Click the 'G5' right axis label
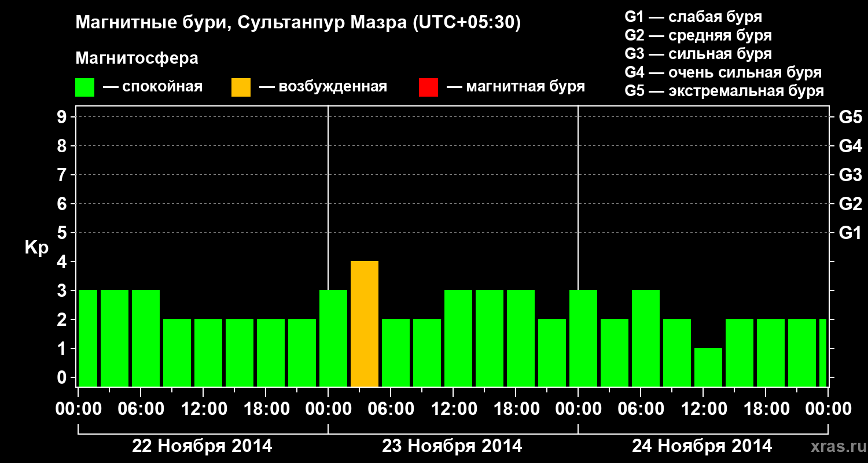Screen dimensions: 868x463 pos(851,117)
